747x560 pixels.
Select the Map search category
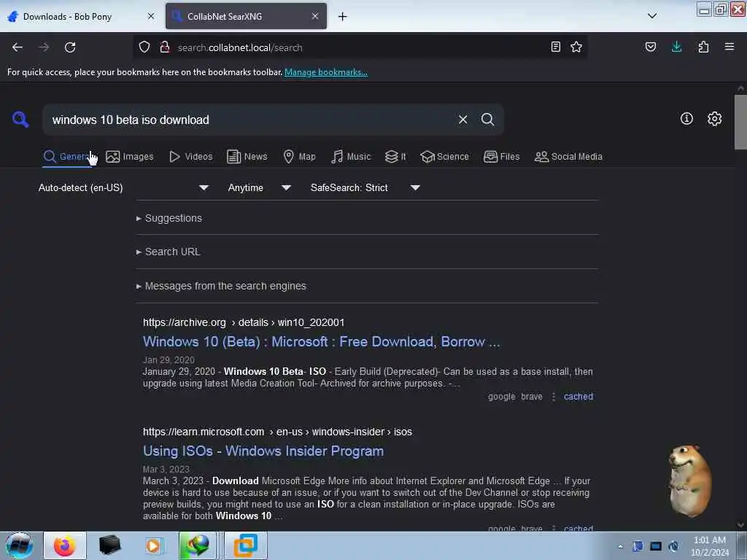pyautogui.click(x=299, y=157)
